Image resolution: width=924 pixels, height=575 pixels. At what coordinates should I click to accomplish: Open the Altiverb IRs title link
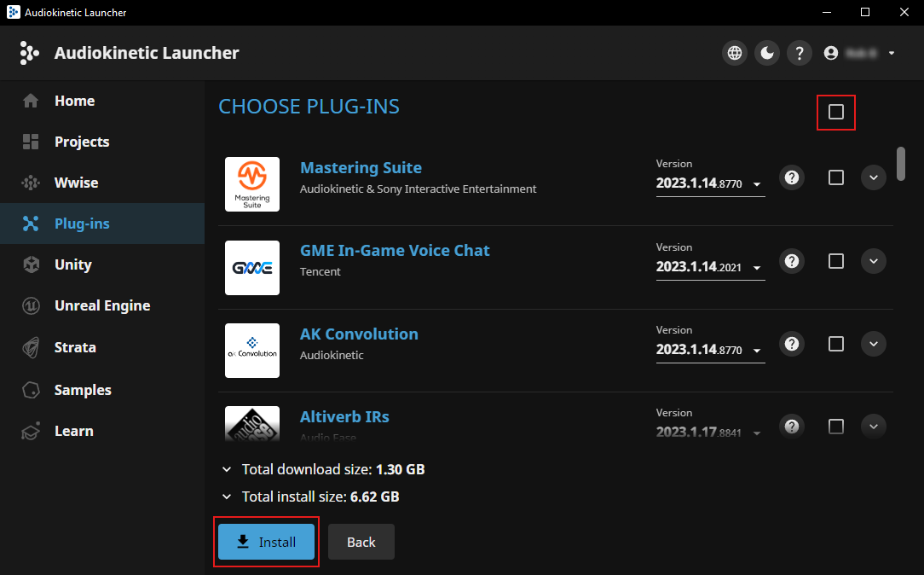point(344,417)
